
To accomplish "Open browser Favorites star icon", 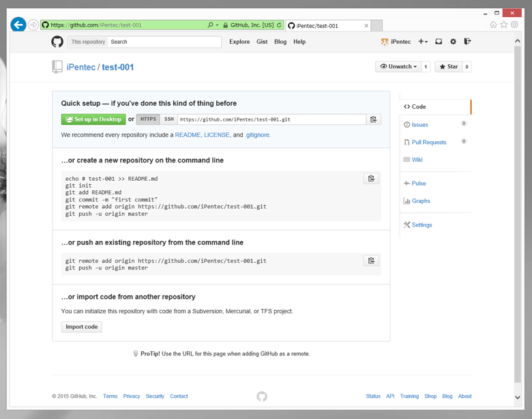I will [x=504, y=25].
